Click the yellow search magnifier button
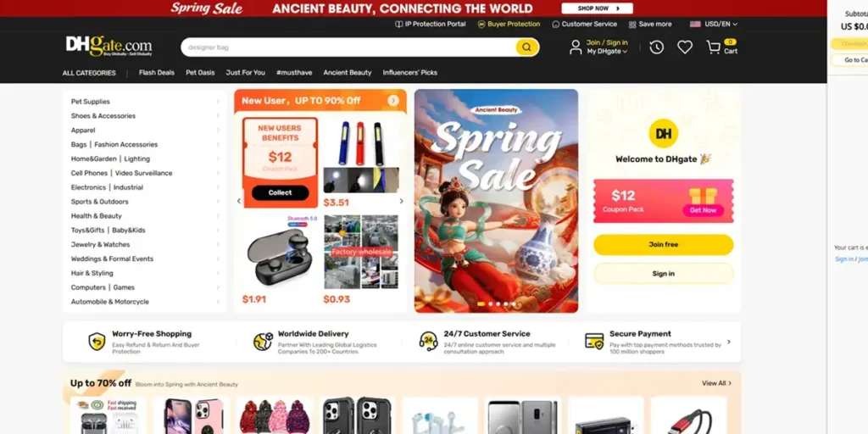Image resolution: width=868 pixels, height=434 pixels. pyautogui.click(x=526, y=47)
